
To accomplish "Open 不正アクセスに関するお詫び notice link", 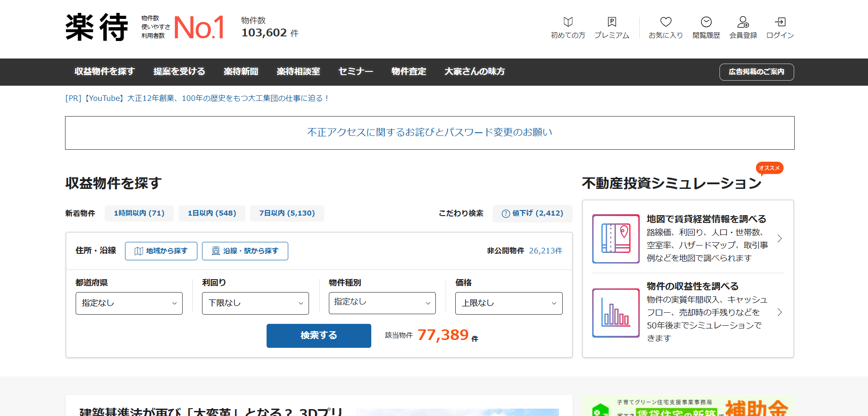I will 430,133.
